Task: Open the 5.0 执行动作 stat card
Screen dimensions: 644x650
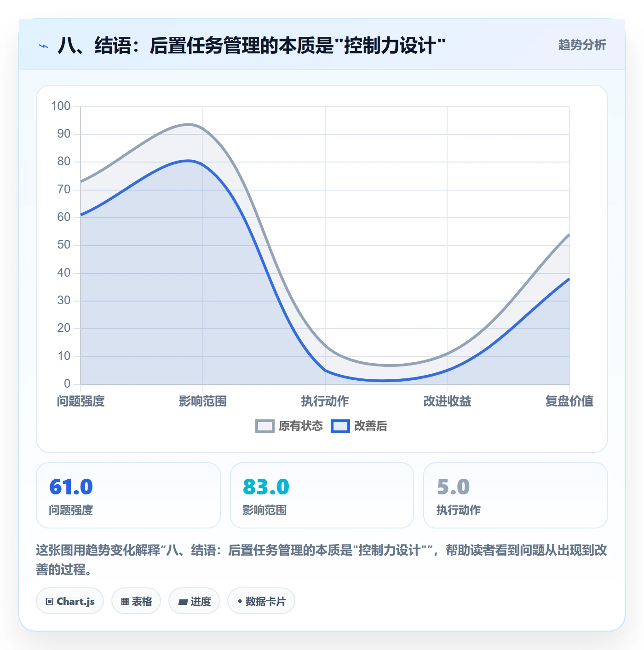Action: pyautogui.click(x=516, y=495)
